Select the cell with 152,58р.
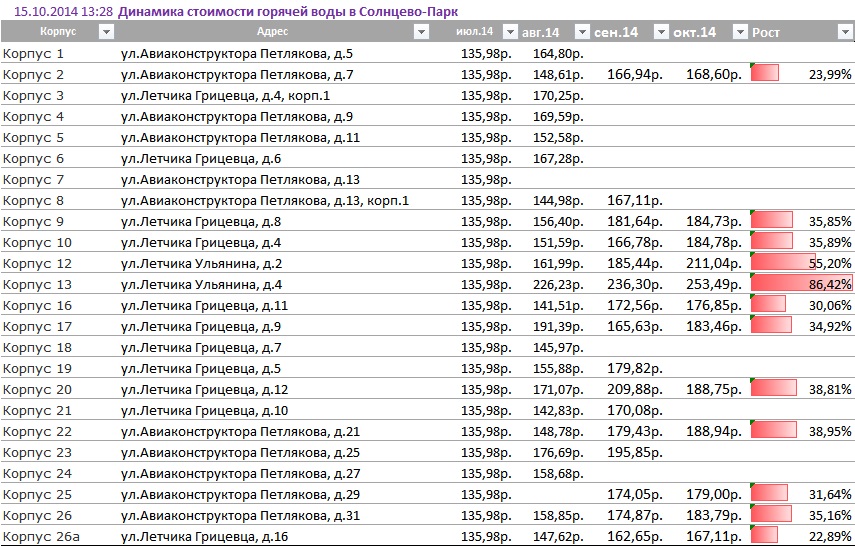Screen dimensions: 855x546 (558, 137)
